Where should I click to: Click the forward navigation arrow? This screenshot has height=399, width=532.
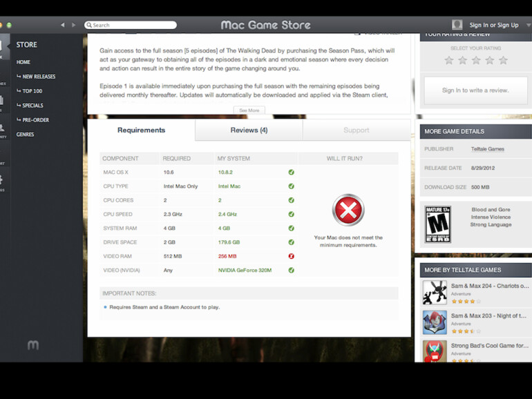point(74,25)
